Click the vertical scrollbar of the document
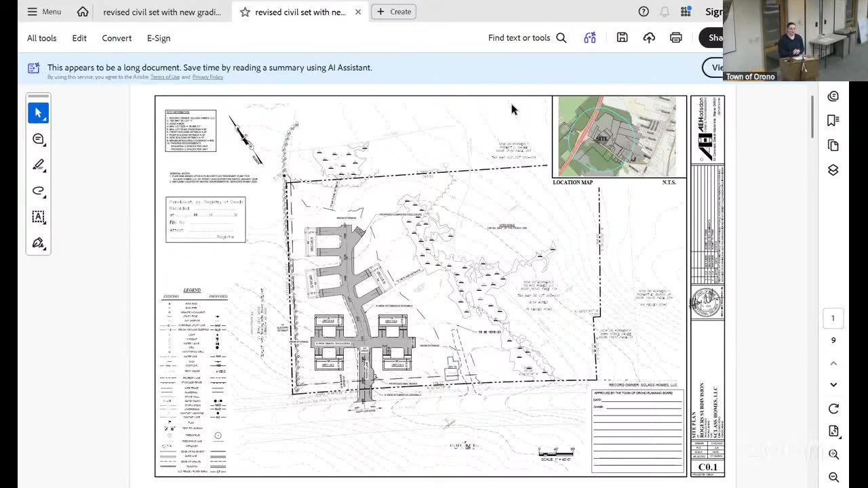The height and width of the screenshot is (488, 868). (812, 117)
